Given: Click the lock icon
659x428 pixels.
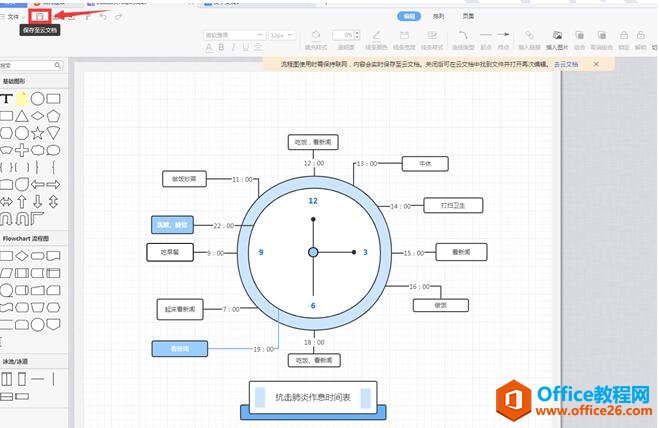Looking at the screenshot, I should (x=624, y=35).
